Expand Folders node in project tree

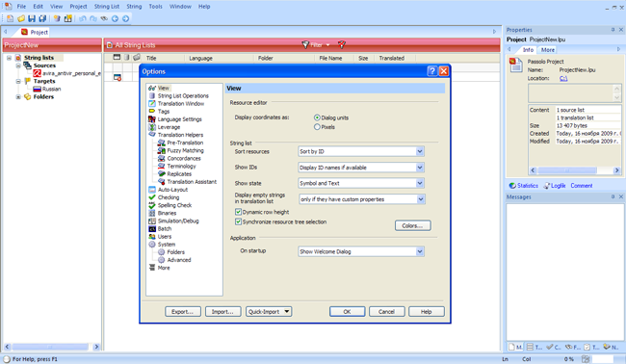(18, 96)
